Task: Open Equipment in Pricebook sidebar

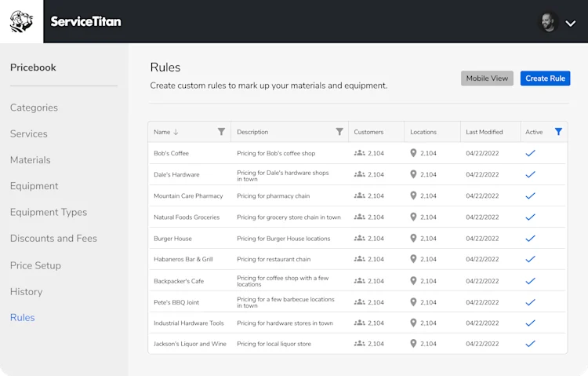Action: (x=34, y=186)
